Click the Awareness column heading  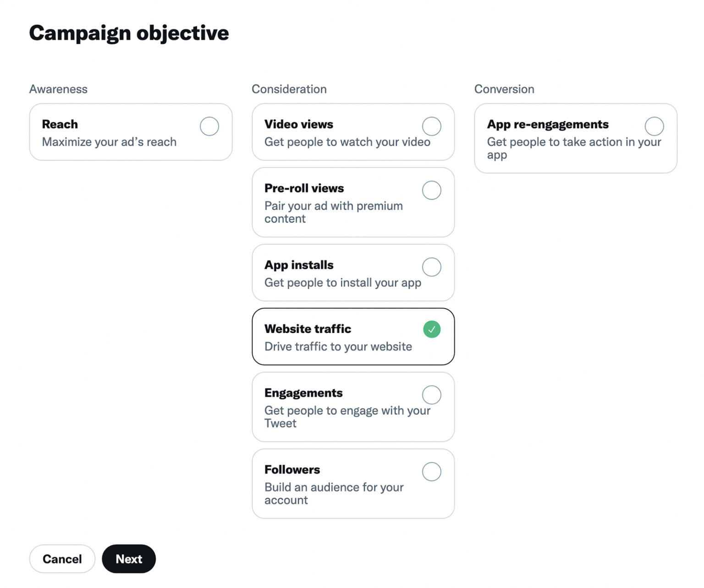58,89
